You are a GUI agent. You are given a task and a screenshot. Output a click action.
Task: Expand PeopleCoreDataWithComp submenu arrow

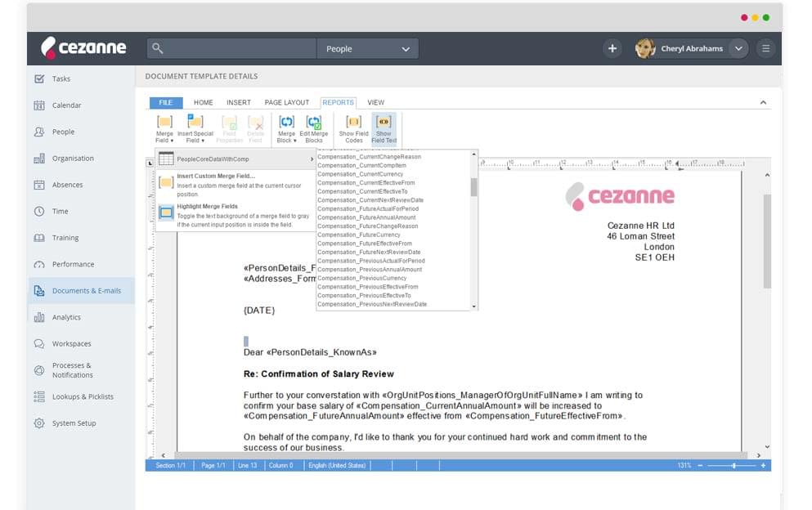point(312,159)
